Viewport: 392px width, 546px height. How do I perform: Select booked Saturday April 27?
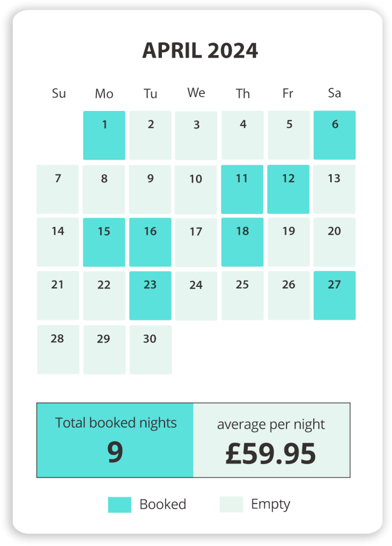tap(334, 295)
